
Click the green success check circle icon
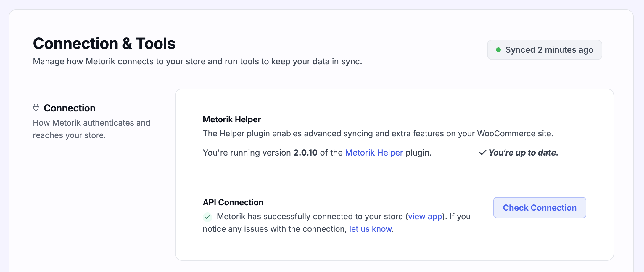click(207, 217)
